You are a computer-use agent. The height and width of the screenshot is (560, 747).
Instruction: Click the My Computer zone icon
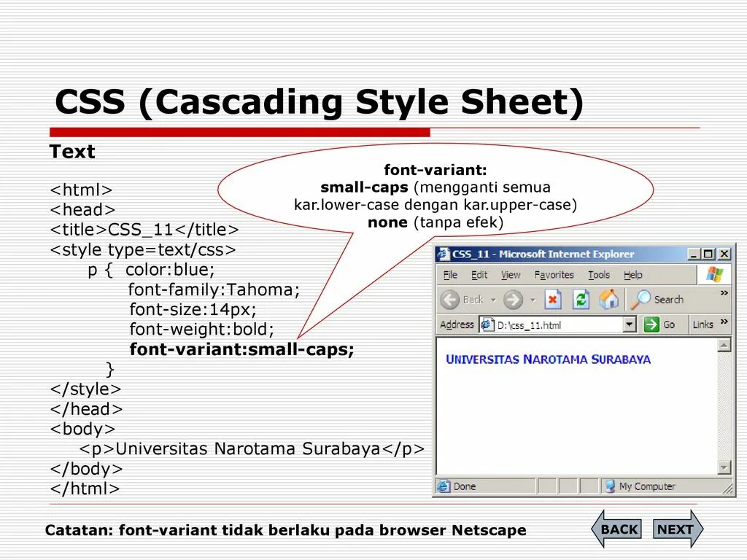click(610, 486)
